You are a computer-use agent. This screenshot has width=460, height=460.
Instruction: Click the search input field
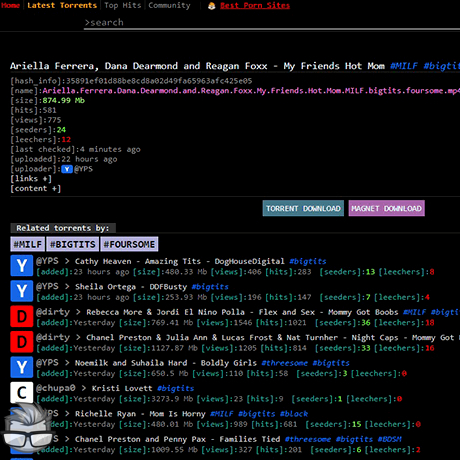pos(272,23)
